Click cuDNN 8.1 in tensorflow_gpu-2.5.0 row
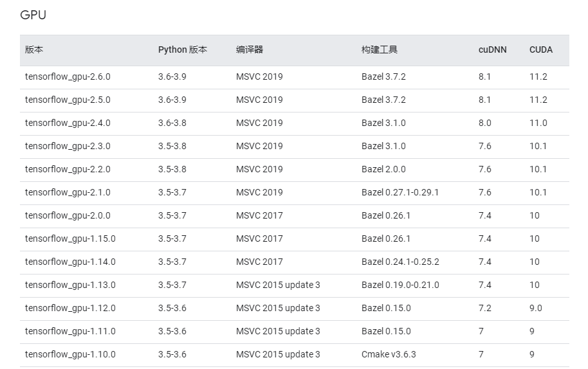This screenshot has width=588, height=369. tap(484, 100)
